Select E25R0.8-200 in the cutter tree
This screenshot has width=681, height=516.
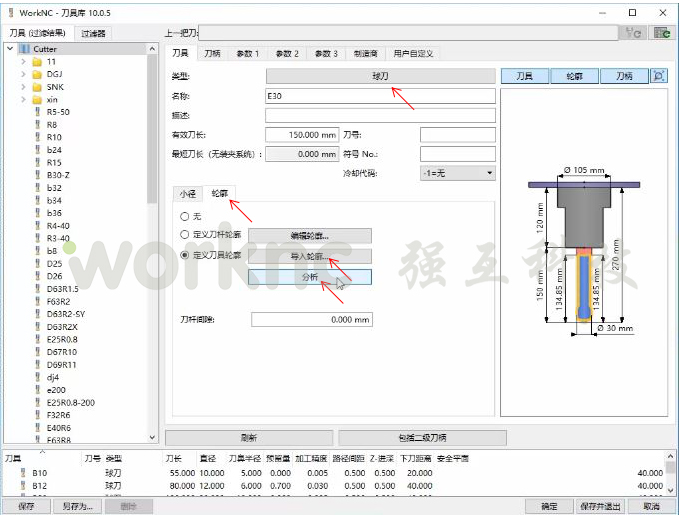coord(71,403)
